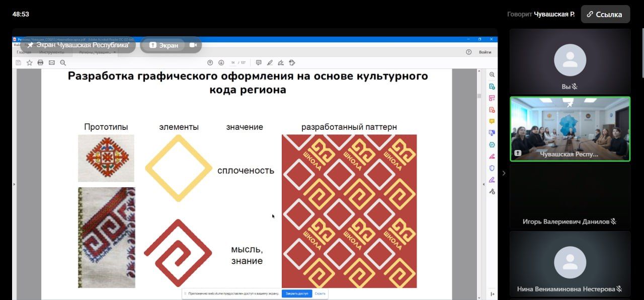Click the panel collapse icon at Acrobat bottom right
Image resolution: width=644 pixels, height=300 pixels.
tap(492, 293)
